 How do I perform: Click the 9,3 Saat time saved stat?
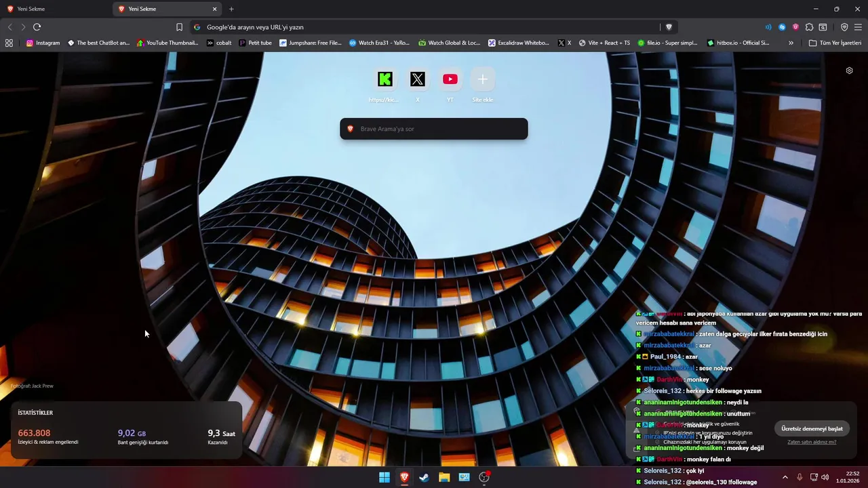coord(222,436)
